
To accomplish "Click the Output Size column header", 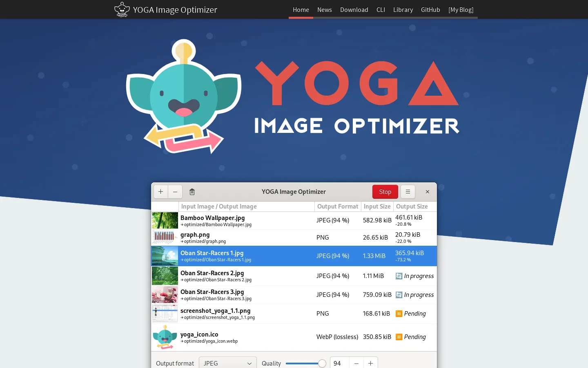I will pos(415,206).
